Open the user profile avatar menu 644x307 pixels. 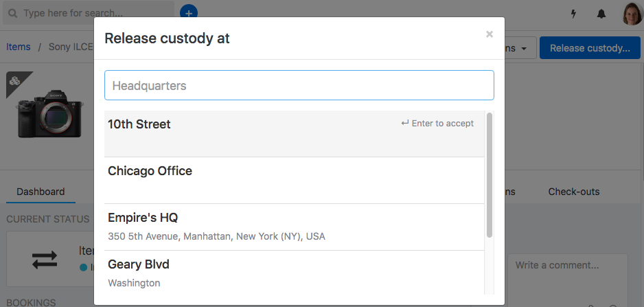click(631, 14)
